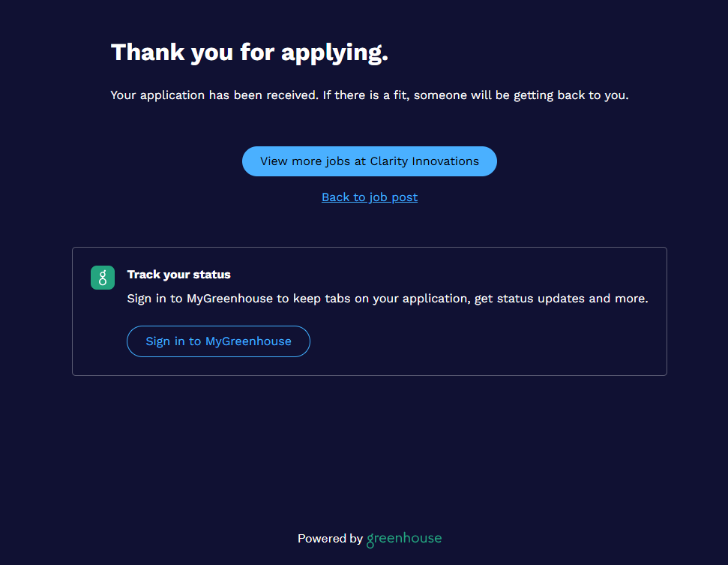Open the Back to job post link
The height and width of the screenshot is (565, 728).
tap(369, 197)
